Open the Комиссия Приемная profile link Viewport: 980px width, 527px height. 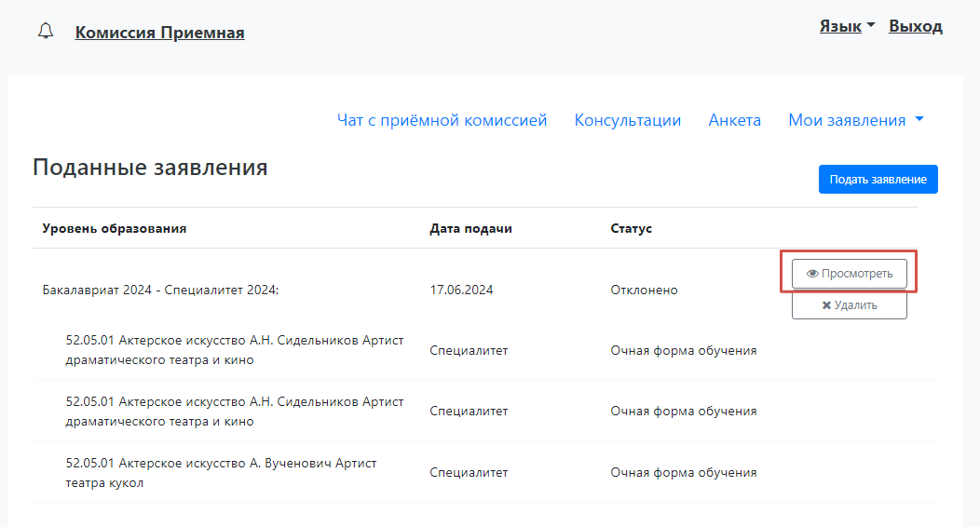coord(159,33)
